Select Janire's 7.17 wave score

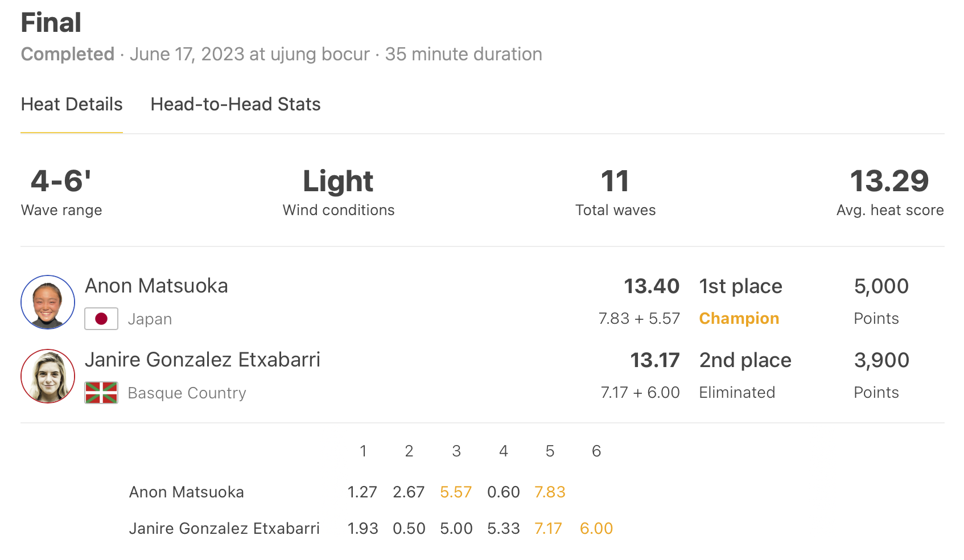(x=548, y=528)
